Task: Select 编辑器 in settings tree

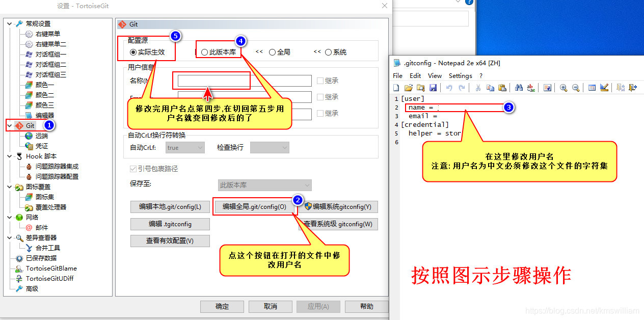Action: [x=44, y=115]
